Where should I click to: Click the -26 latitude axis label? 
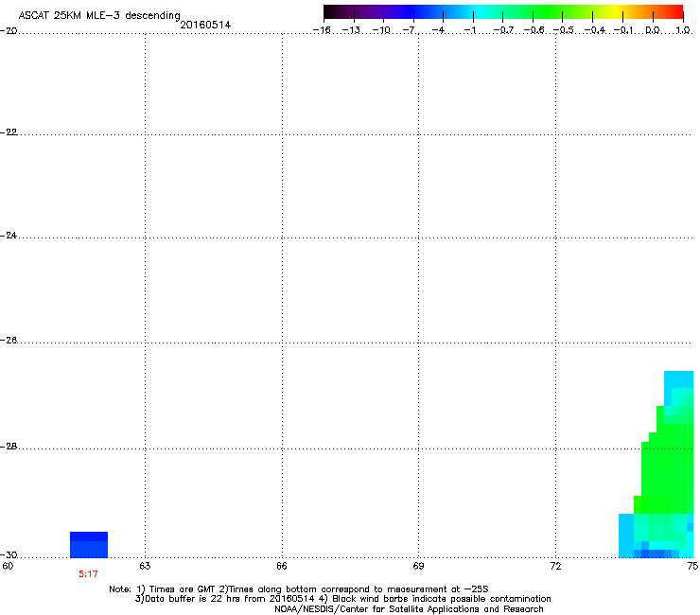pos(9,341)
